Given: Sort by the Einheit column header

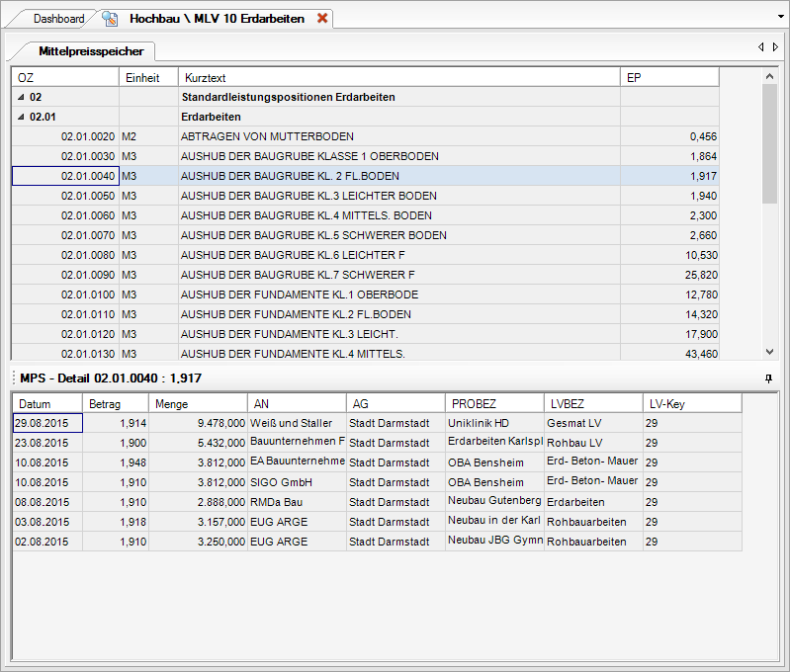Looking at the screenshot, I should [x=148, y=78].
